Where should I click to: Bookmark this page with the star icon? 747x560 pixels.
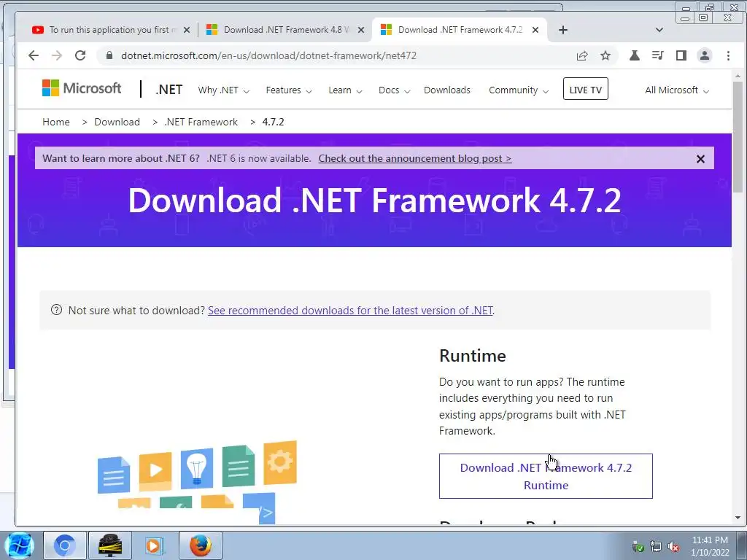[x=605, y=55]
